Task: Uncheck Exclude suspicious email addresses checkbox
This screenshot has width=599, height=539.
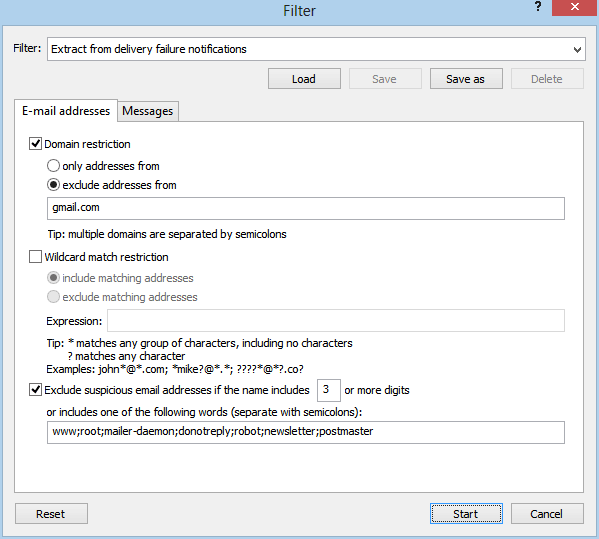Action: (x=36, y=390)
